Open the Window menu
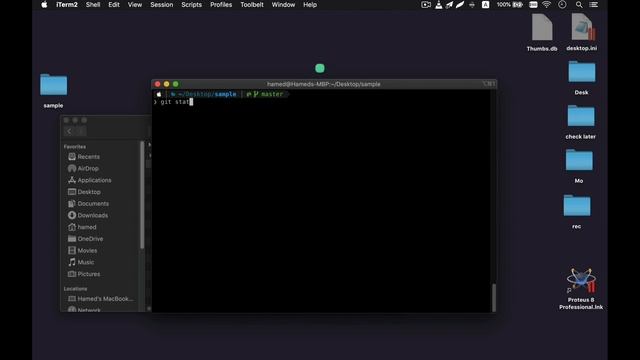The width and height of the screenshot is (640, 360). pyautogui.click(x=283, y=5)
